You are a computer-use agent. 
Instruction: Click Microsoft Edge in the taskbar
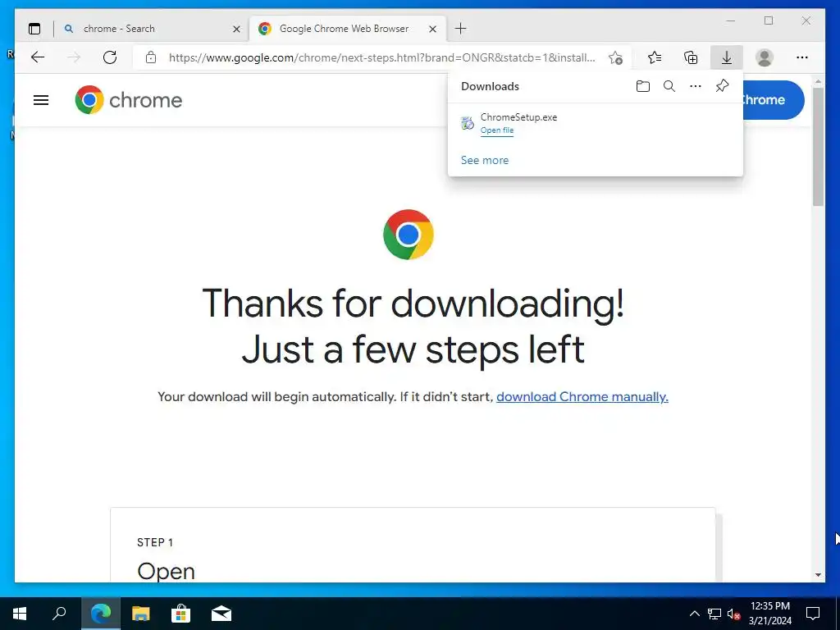[101, 614]
